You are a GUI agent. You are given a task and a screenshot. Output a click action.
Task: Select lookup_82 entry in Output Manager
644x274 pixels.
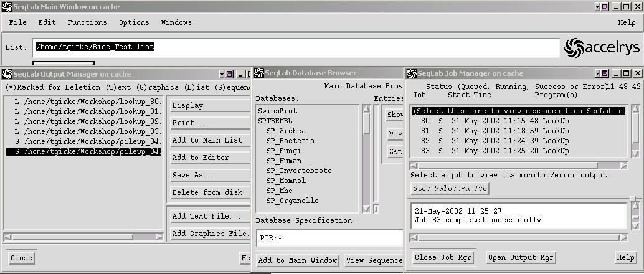click(83, 121)
